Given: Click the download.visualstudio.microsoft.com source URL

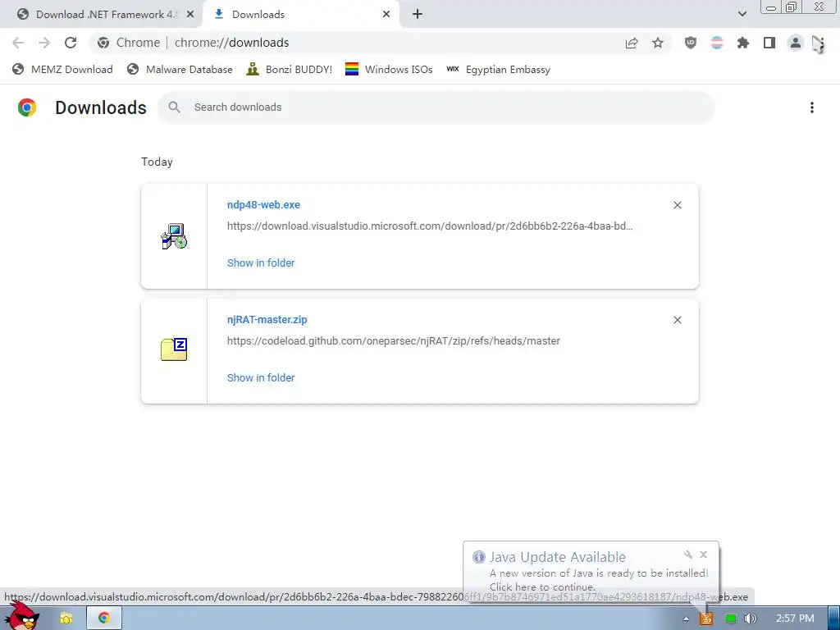Looking at the screenshot, I should [430, 226].
